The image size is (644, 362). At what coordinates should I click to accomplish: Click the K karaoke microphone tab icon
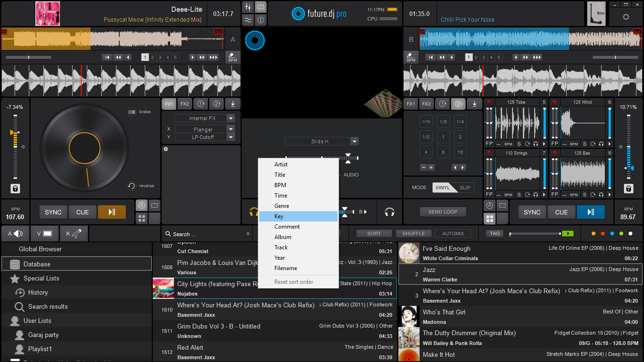tap(74, 233)
